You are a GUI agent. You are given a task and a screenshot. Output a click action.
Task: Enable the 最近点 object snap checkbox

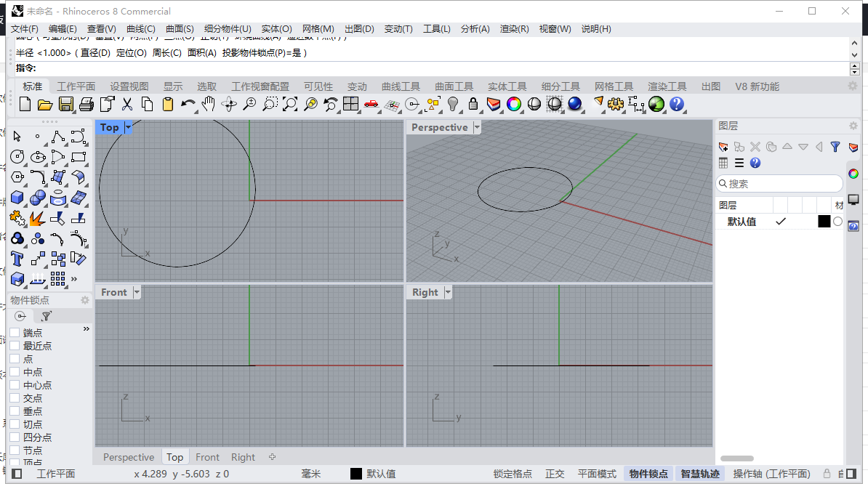click(x=15, y=346)
